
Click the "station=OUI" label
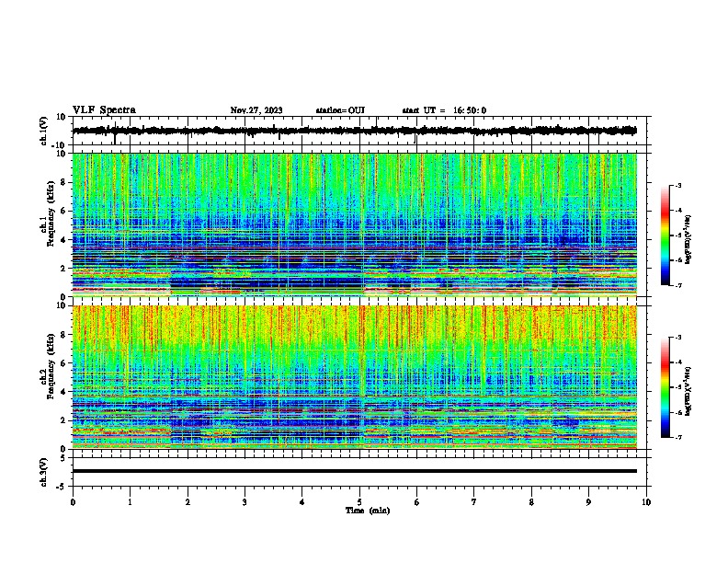pyautogui.click(x=340, y=110)
